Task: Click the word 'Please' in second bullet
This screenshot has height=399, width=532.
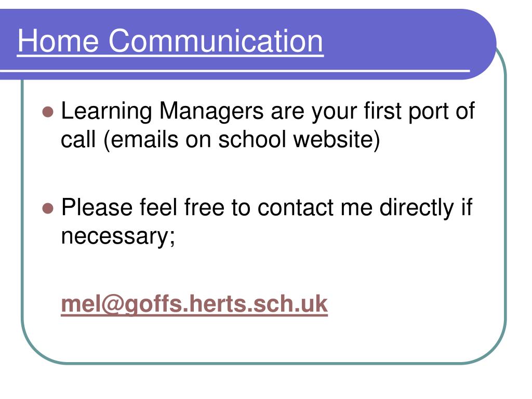Action: point(97,207)
